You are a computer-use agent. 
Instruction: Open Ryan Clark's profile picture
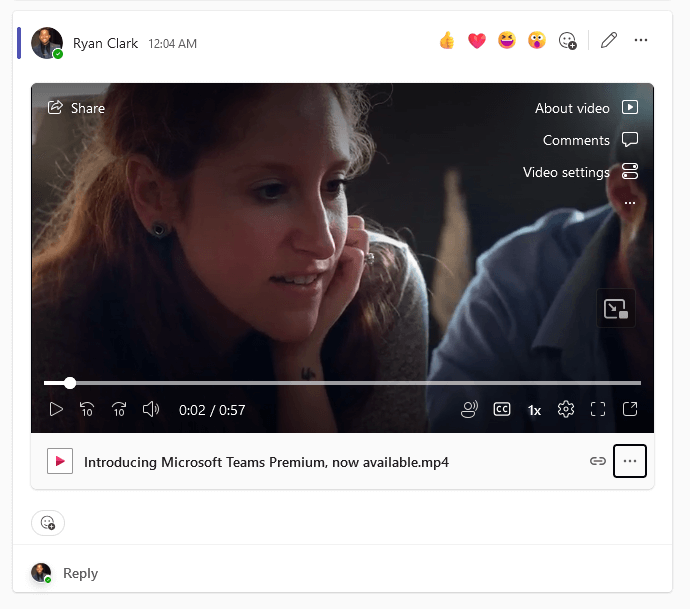click(x=47, y=43)
